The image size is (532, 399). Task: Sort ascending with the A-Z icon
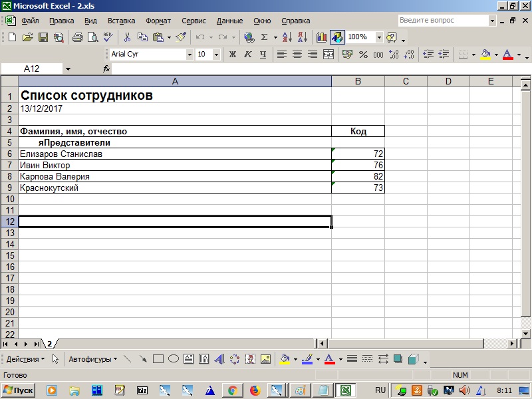click(x=287, y=37)
